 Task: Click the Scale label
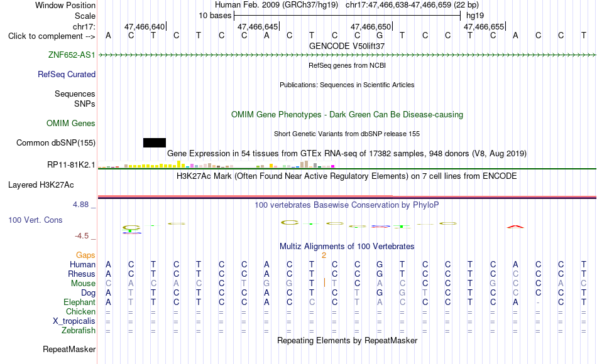click(x=85, y=16)
